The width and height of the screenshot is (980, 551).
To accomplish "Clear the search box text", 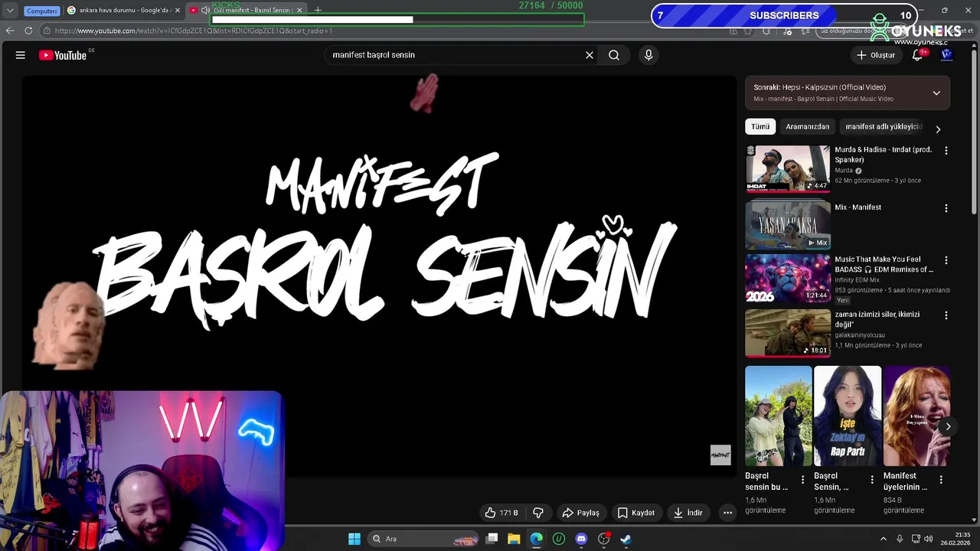I will (x=590, y=55).
